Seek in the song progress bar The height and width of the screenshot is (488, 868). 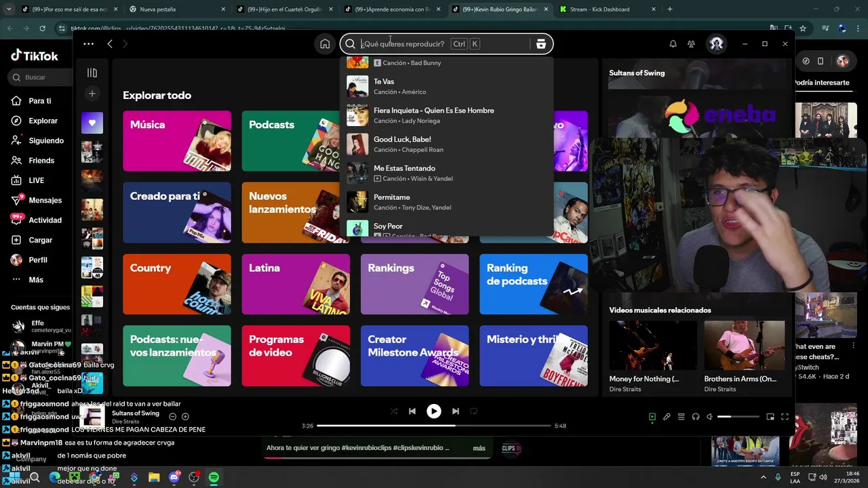[x=434, y=426]
